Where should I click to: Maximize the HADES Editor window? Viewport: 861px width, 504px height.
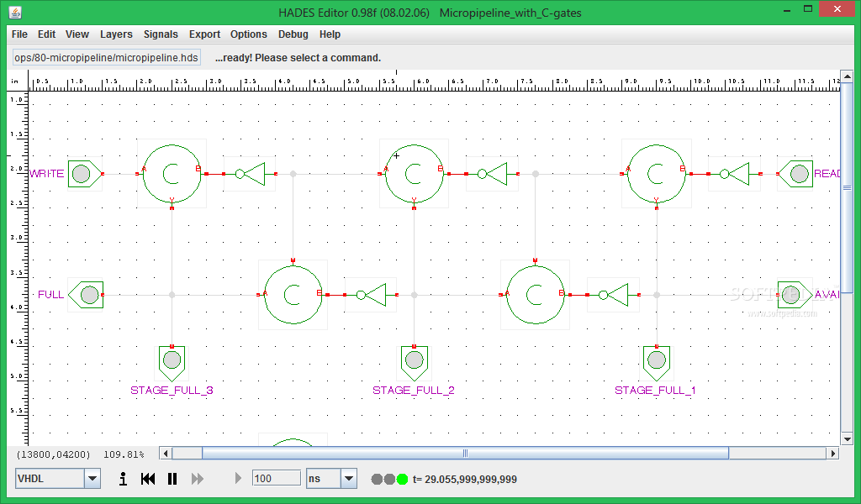(808, 8)
